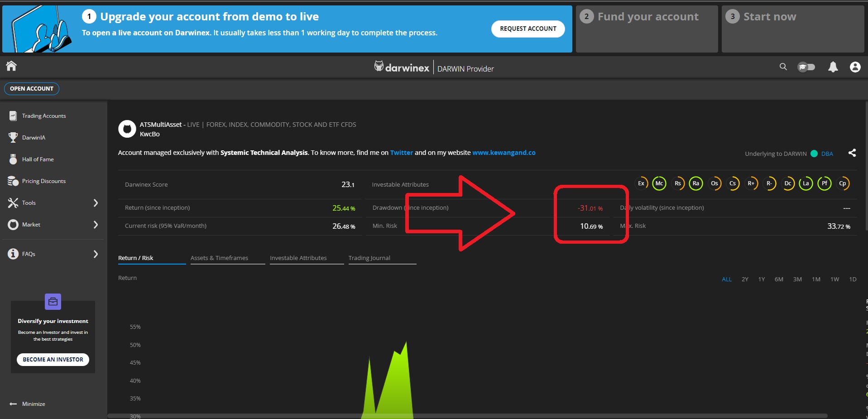Open the Trading Journal tab

(369, 258)
